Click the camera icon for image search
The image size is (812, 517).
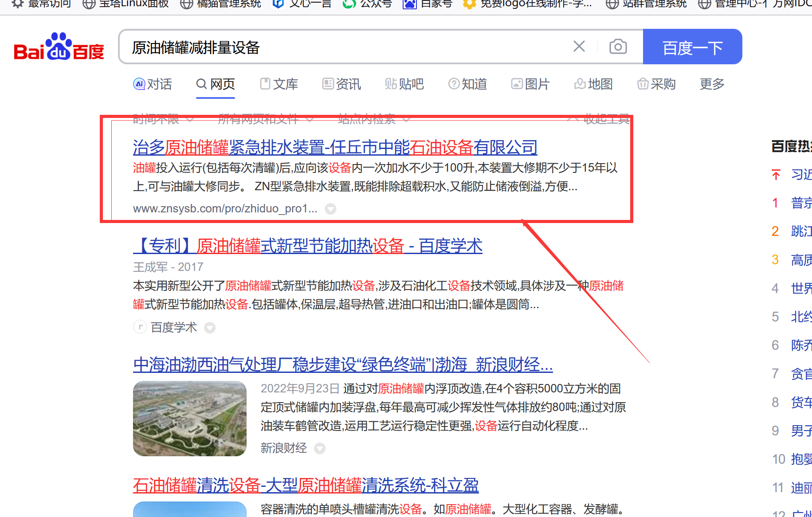(617, 46)
